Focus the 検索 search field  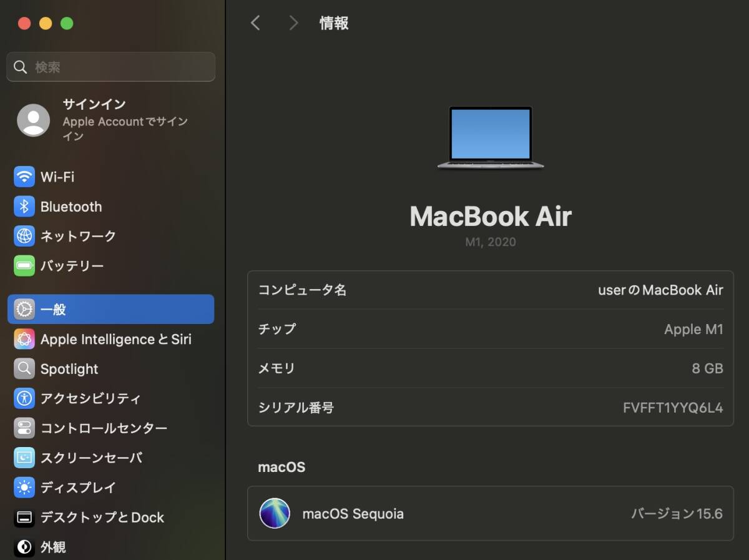click(x=110, y=67)
